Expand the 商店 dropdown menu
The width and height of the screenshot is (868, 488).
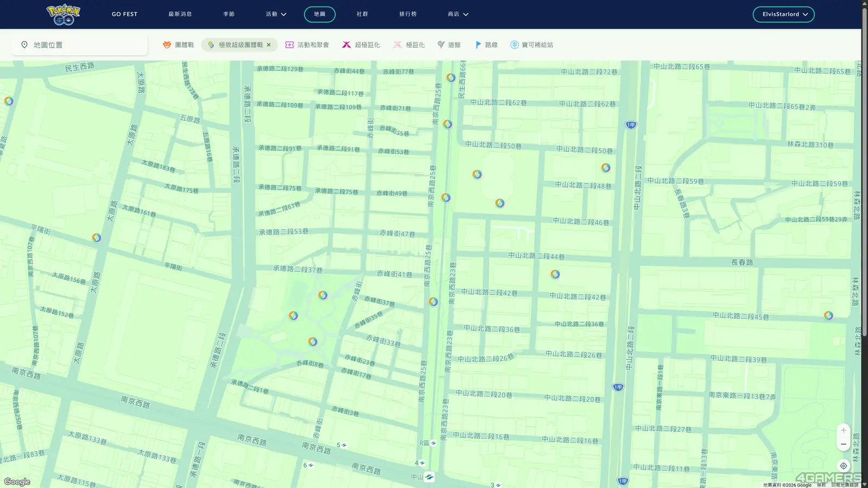click(x=458, y=14)
